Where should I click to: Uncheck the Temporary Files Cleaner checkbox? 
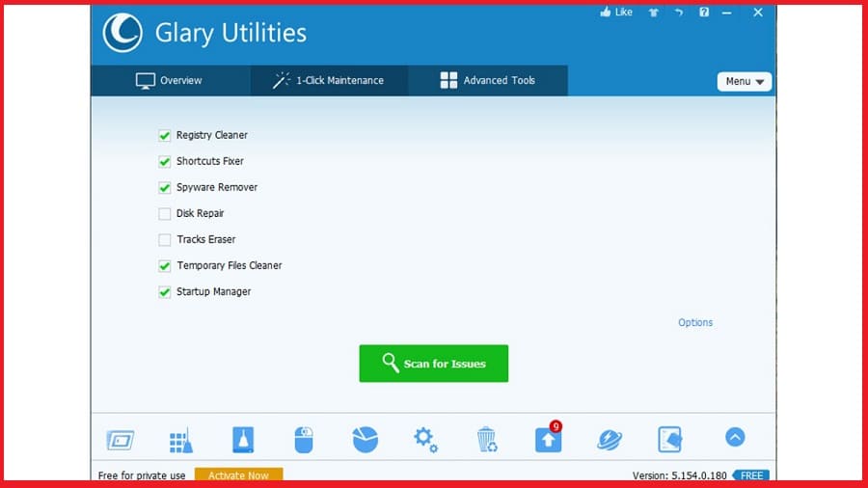(164, 265)
